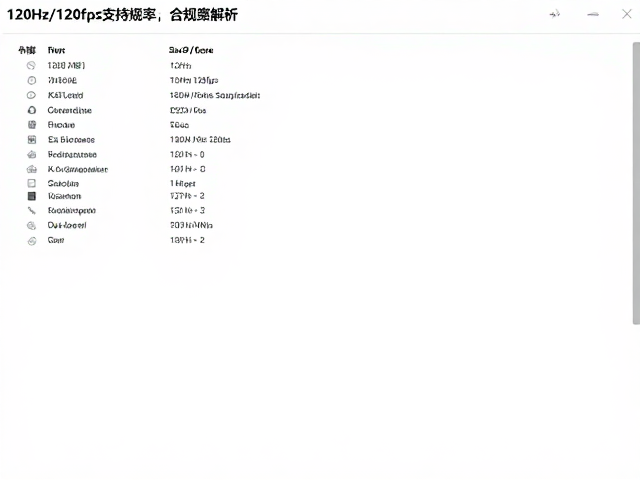
Task: Select the 'Solotim' row name
Action: (x=63, y=183)
